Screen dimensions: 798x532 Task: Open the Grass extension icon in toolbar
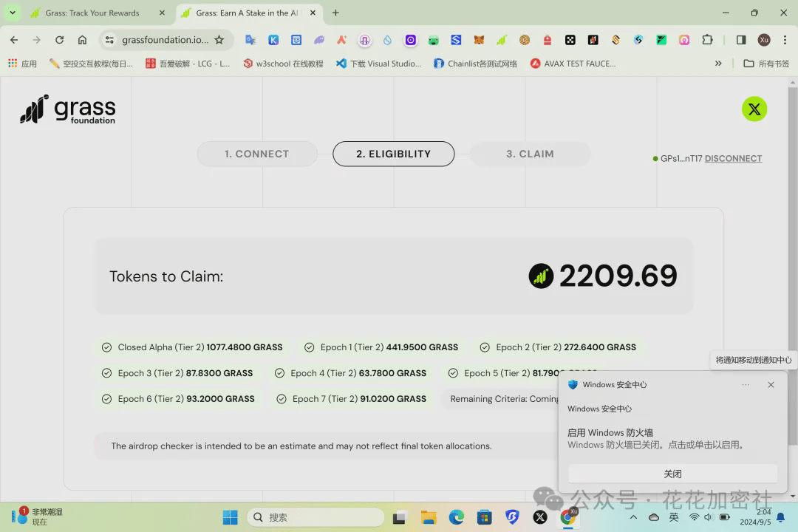(502, 40)
